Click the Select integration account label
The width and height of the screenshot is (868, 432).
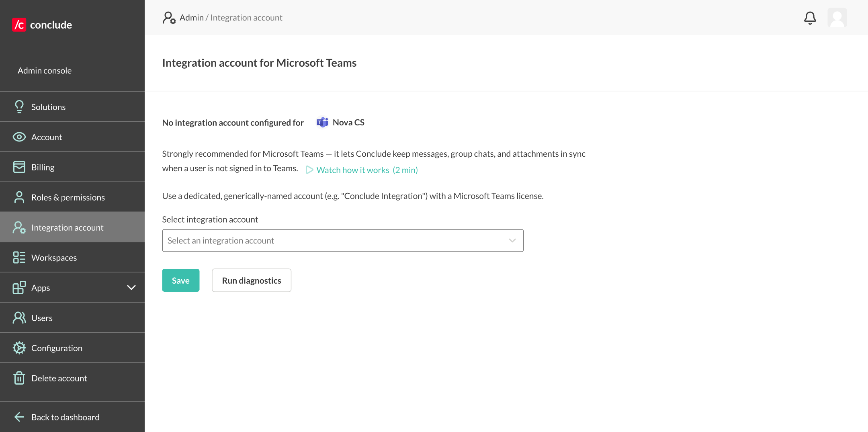210,219
